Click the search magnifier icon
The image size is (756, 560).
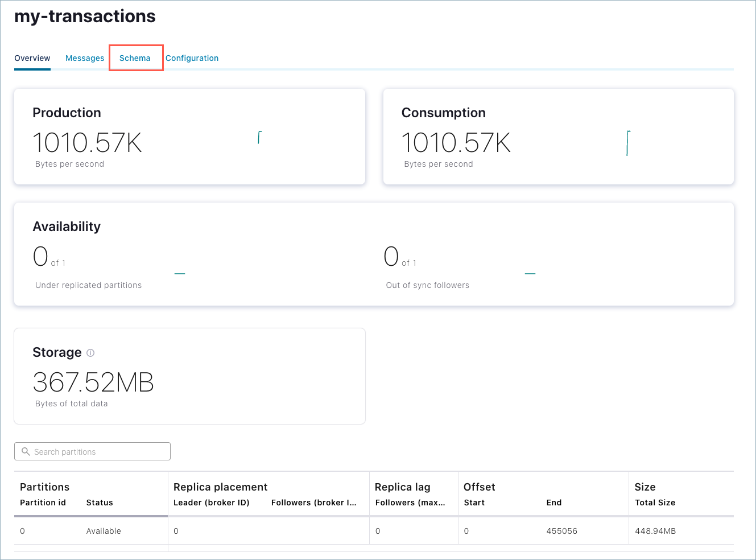point(26,451)
